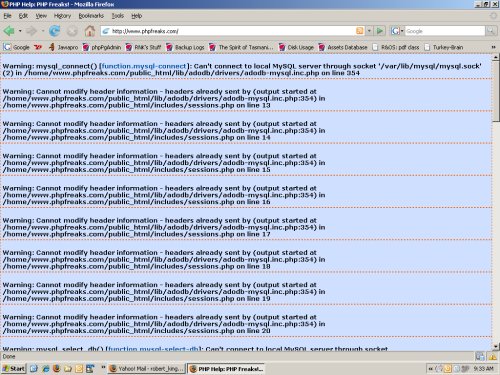The width and height of the screenshot is (500, 375).
Task: Open the Firefox quick launch icon
Action: (x=56, y=369)
